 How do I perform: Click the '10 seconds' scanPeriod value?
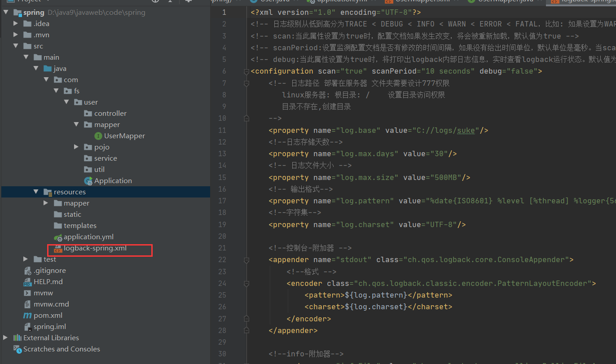tap(445, 71)
